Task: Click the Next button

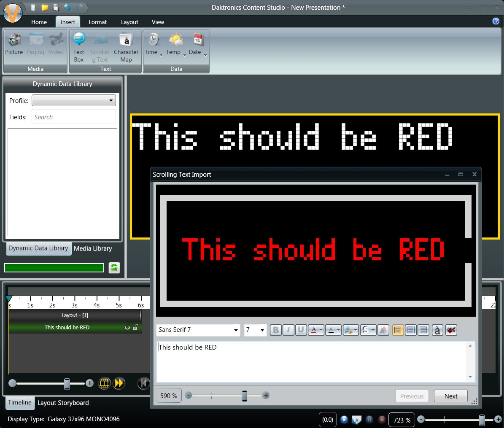Action: (450, 396)
